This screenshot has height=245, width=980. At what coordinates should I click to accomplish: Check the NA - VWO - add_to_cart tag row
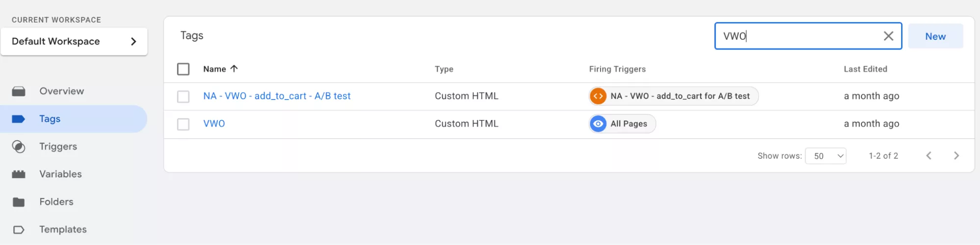pos(183,97)
